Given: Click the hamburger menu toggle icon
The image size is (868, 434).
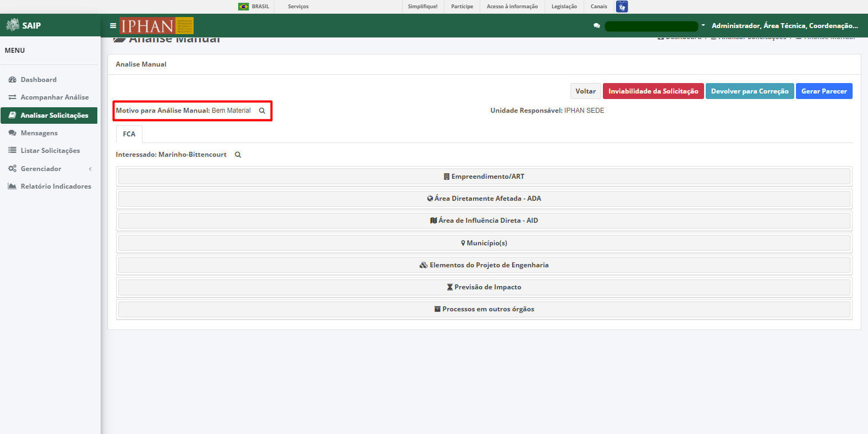Looking at the screenshot, I should 113,26.
